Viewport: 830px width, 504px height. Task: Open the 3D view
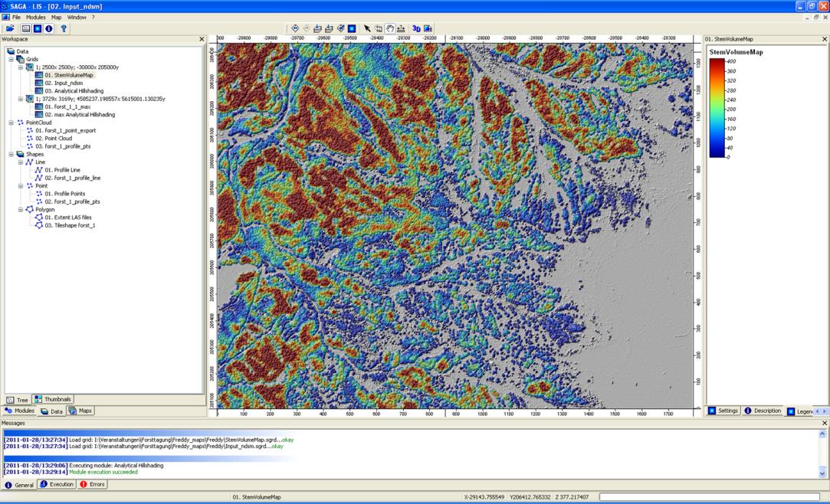tap(416, 28)
